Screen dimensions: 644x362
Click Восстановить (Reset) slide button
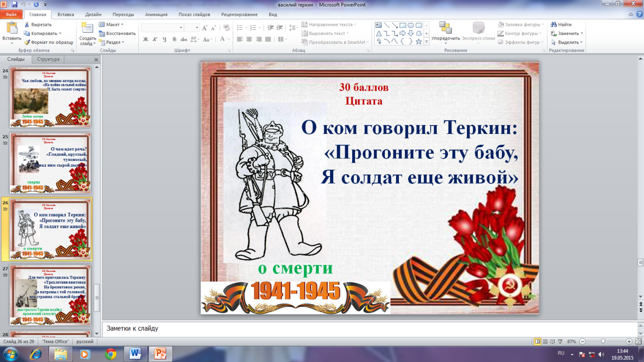[x=117, y=34]
